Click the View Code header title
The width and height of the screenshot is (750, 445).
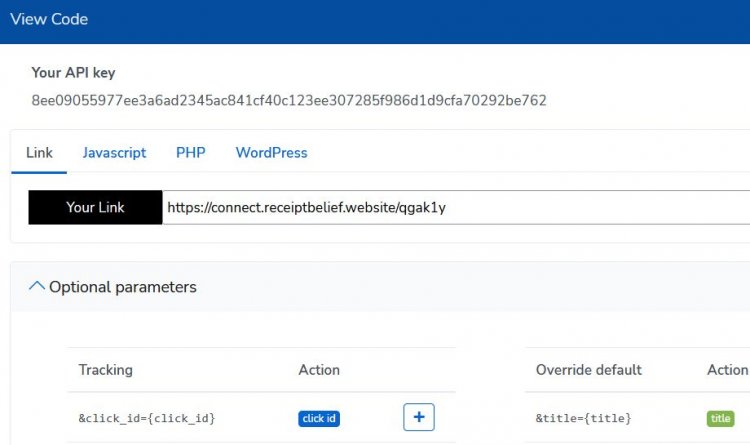click(x=49, y=19)
